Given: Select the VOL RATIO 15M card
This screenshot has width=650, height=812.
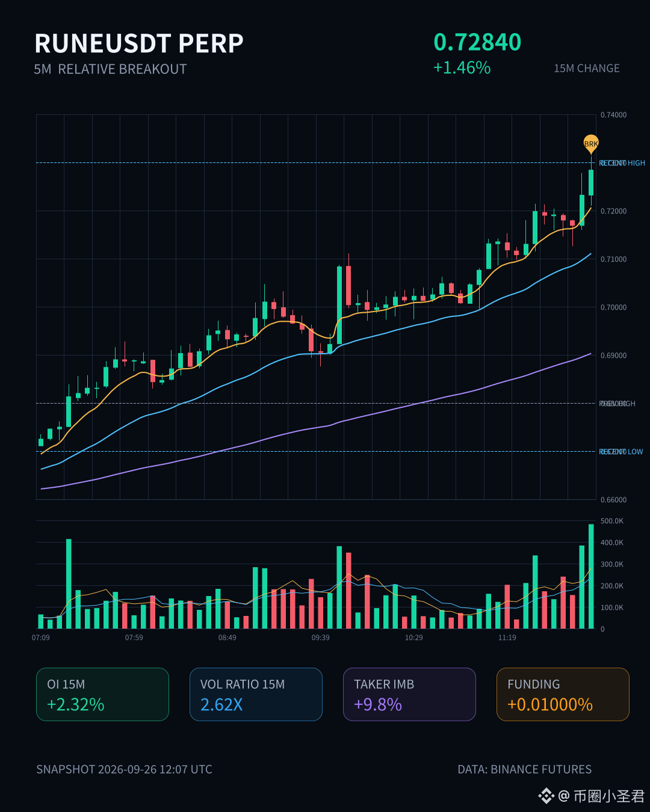Looking at the screenshot, I should pyautogui.click(x=256, y=694).
